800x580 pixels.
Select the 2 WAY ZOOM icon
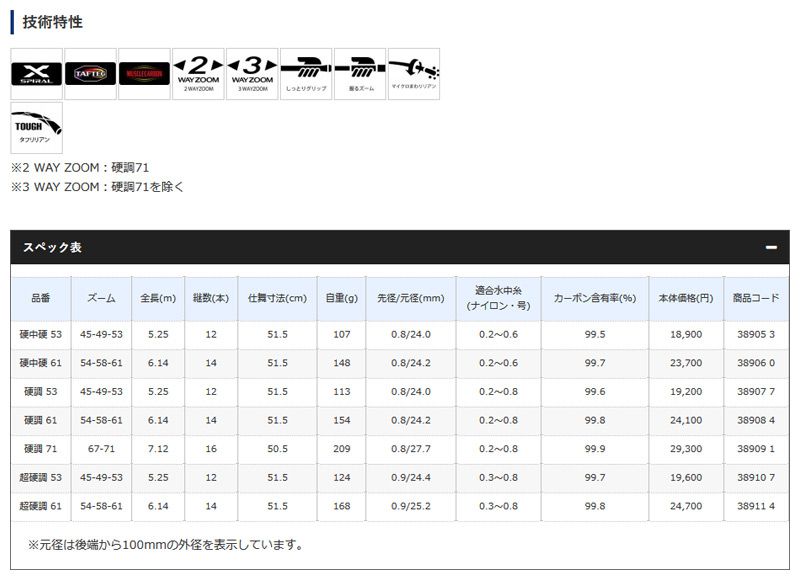coord(198,73)
